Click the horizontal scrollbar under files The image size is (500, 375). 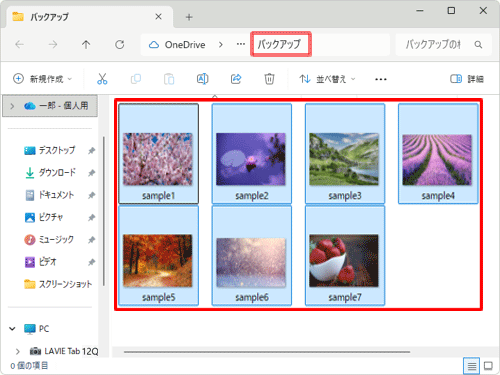pos(267,352)
